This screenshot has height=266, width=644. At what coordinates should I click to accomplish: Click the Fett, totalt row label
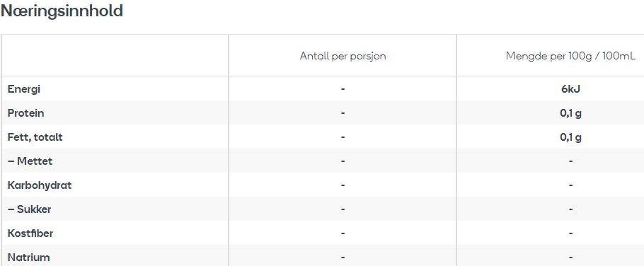pyautogui.click(x=35, y=137)
